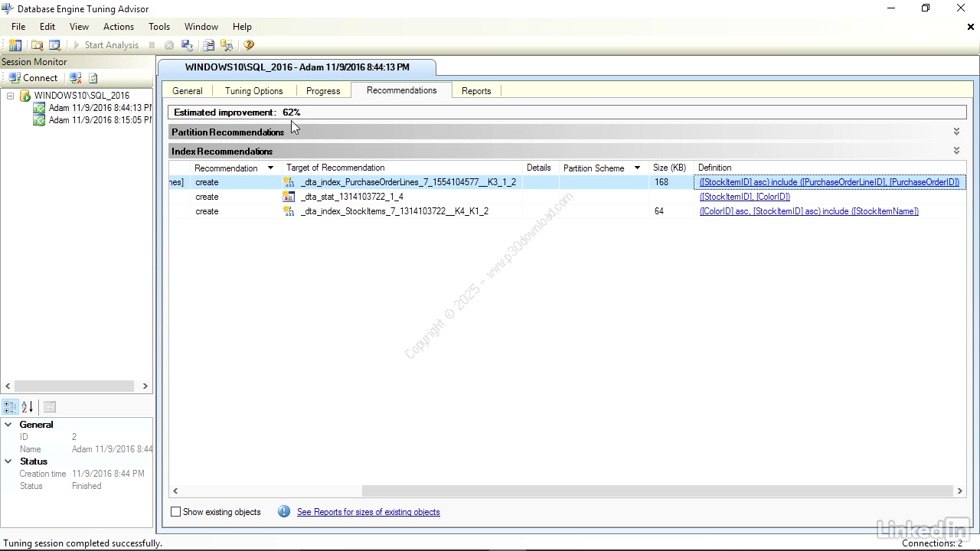Close the document with the inner X
The width and height of the screenshot is (980, 551).
pyautogui.click(x=971, y=27)
